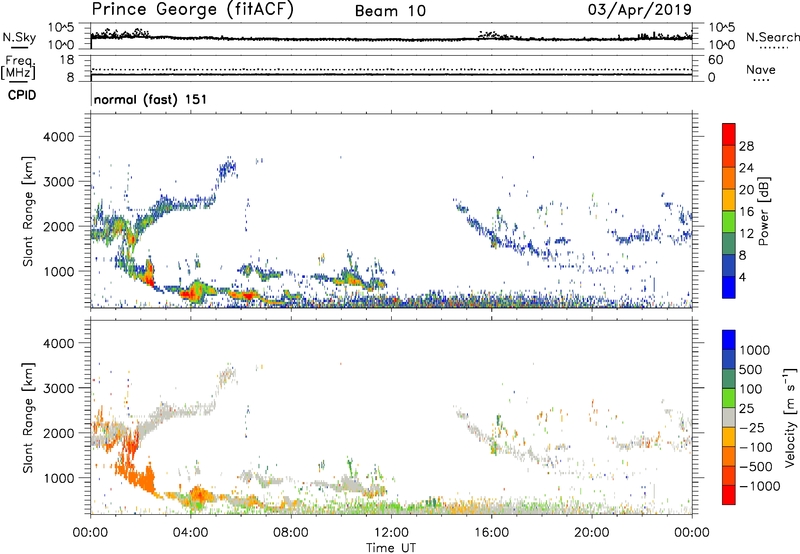The height and width of the screenshot is (554, 800).
Task: Click the 'CPID' label
Action: pos(22,95)
